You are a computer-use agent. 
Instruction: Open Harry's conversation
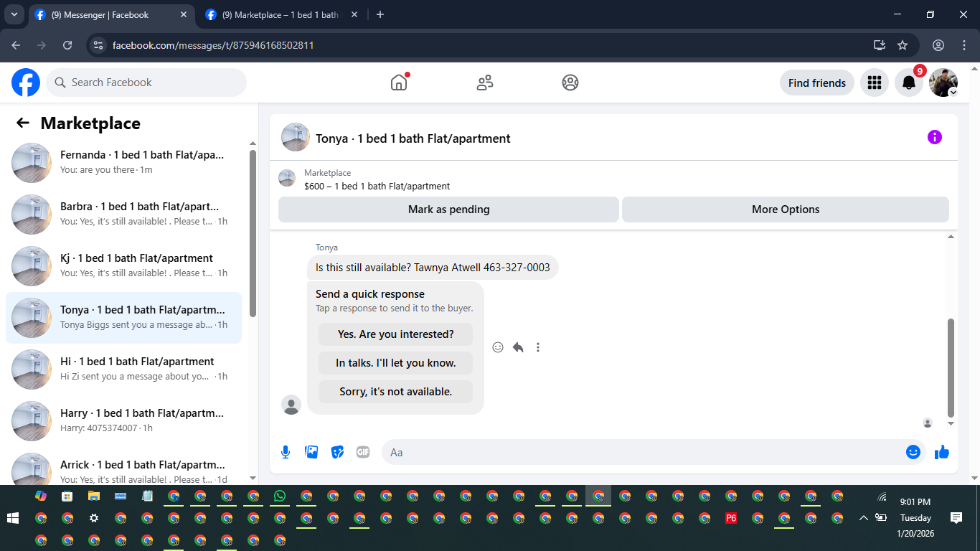[123, 421]
